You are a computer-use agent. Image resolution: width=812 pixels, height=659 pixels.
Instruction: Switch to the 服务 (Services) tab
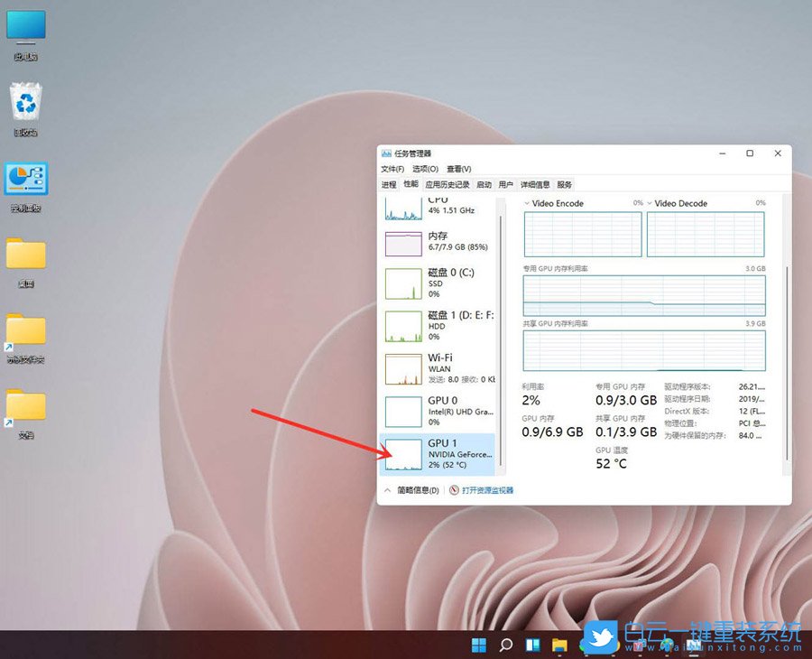coord(562,183)
